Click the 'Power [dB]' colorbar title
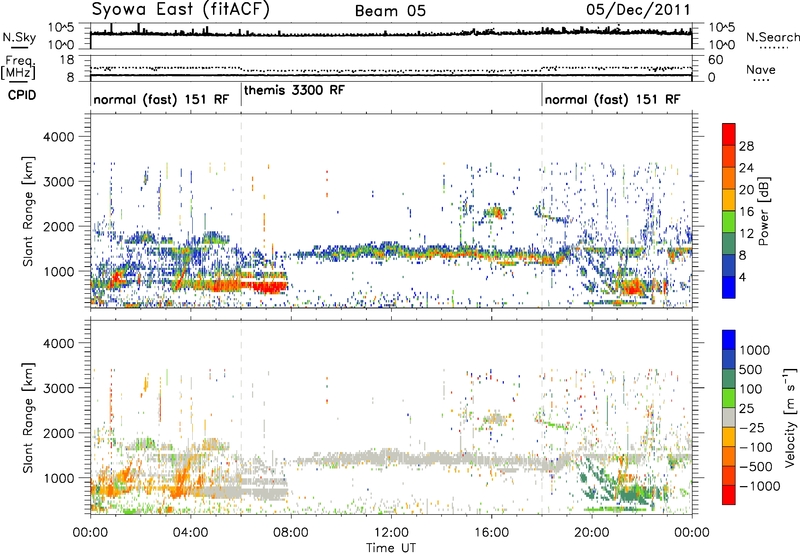The height and width of the screenshot is (554, 800). [764, 211]
